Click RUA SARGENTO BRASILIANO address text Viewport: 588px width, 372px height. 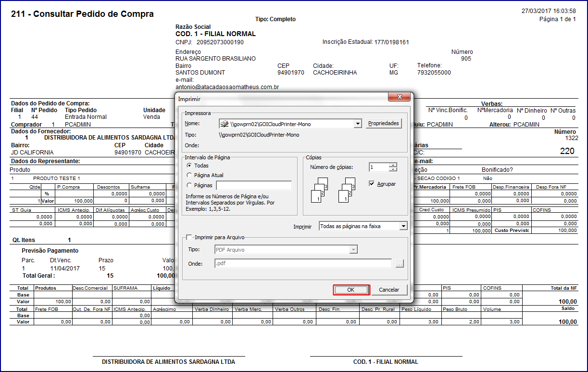click(x=215, y=59)
